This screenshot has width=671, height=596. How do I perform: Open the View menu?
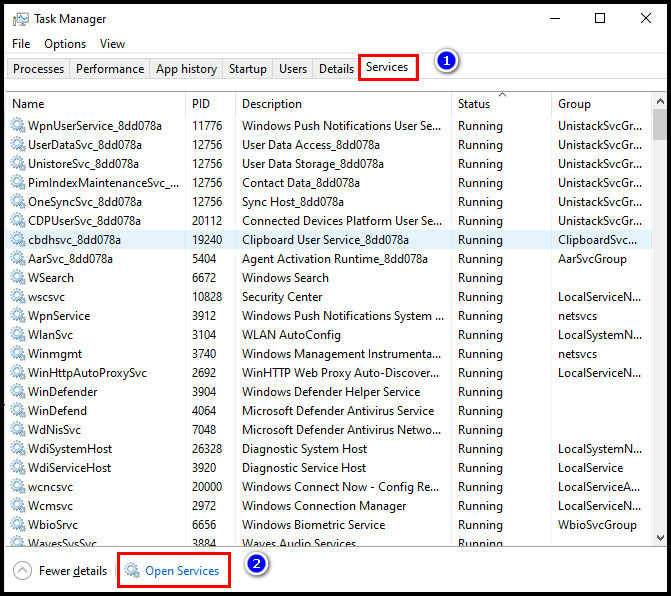pyautogui.click(x=112, y=44)
